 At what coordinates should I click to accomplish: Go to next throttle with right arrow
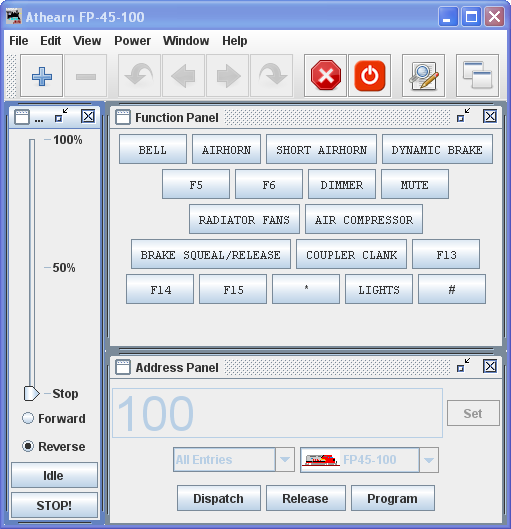(227, 76)
